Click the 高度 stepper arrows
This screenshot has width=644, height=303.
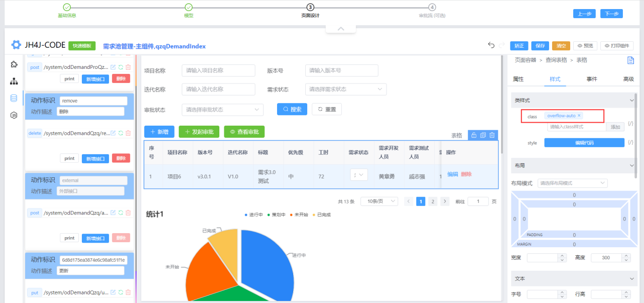pos(626,258)
